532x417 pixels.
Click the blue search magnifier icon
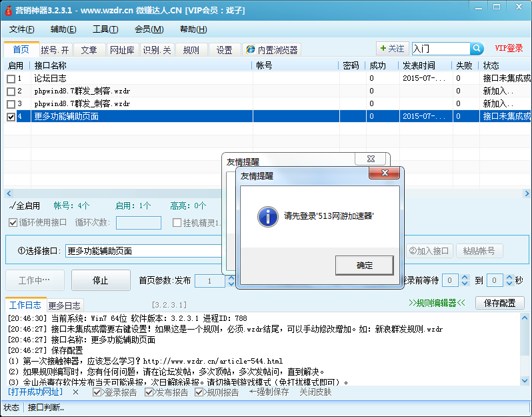(477, 49)
